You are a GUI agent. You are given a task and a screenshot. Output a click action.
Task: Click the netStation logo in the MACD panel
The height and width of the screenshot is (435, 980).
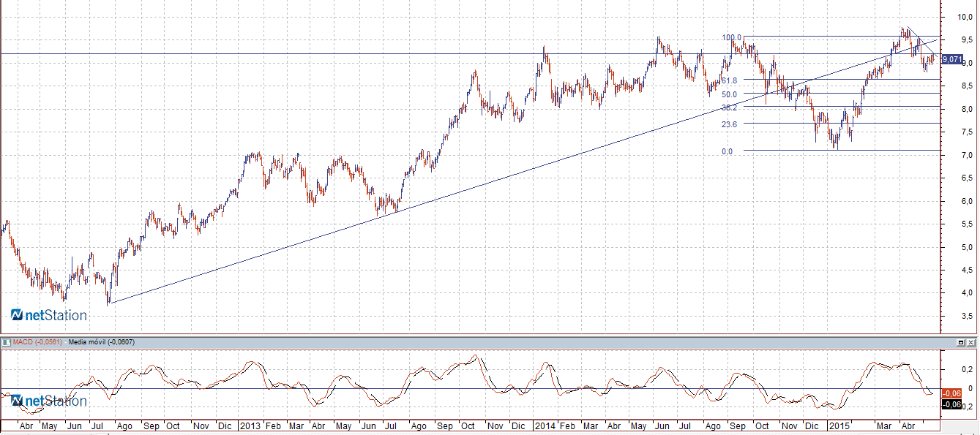pyautogui.click(x=49, y=401)
